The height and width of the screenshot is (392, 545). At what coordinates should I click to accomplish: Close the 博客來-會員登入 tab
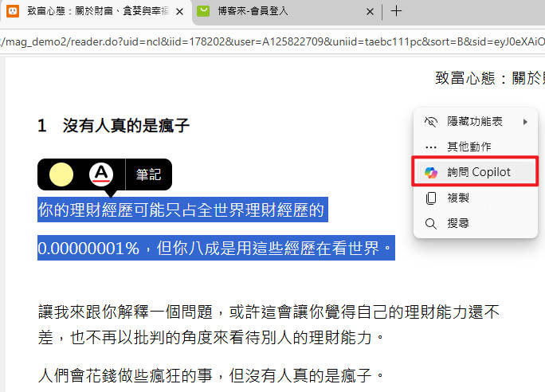(x=369, y=11)
